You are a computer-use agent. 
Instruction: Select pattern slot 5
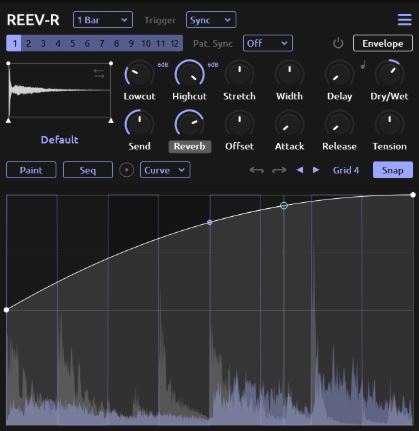(73, 44)
